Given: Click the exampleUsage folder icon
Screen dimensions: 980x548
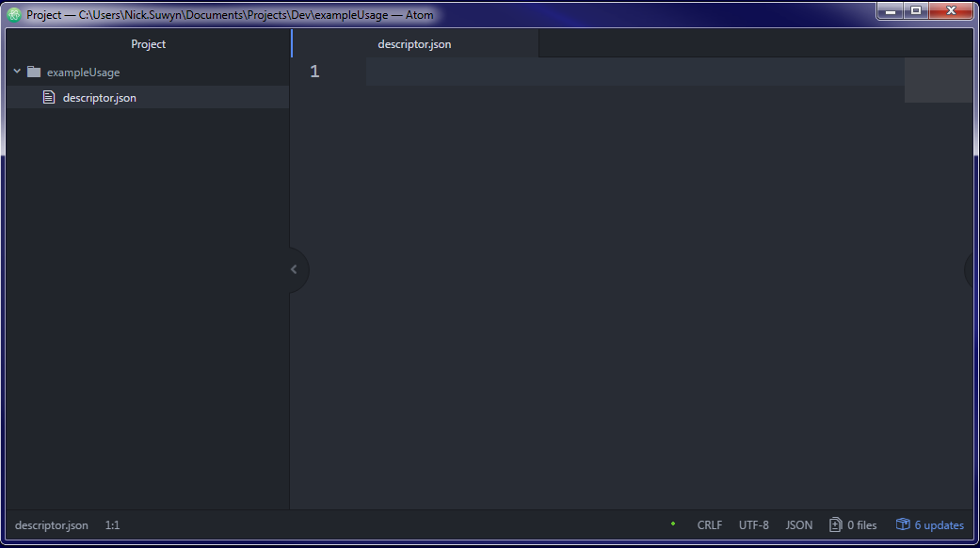Looking at the screenshot, I should click(34, 72).
